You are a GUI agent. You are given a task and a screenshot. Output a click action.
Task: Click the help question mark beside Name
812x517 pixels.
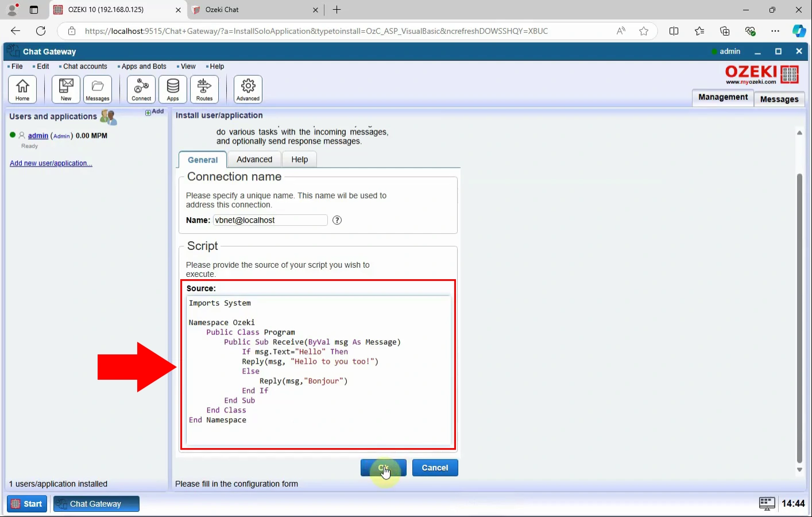click(x=337, y=220)
